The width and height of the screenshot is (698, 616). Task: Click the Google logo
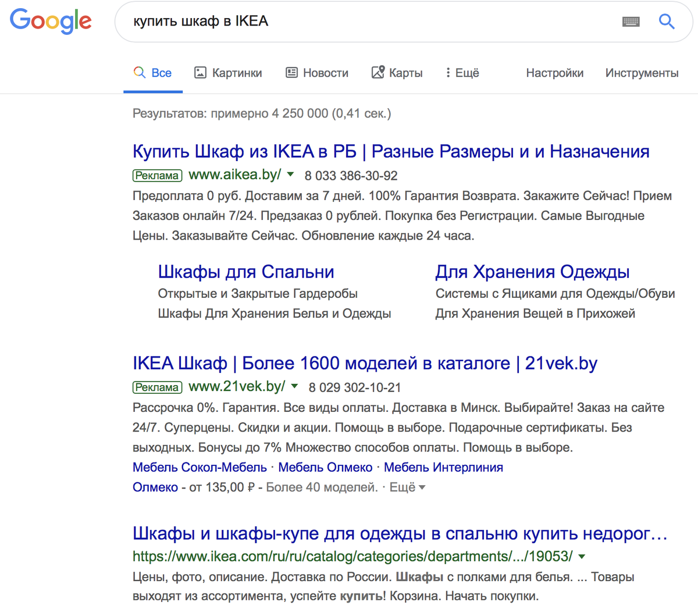click(51, 22)
